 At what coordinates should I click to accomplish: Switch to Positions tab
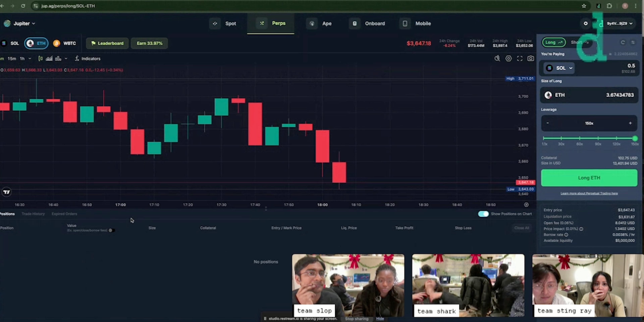pos(7,214)
